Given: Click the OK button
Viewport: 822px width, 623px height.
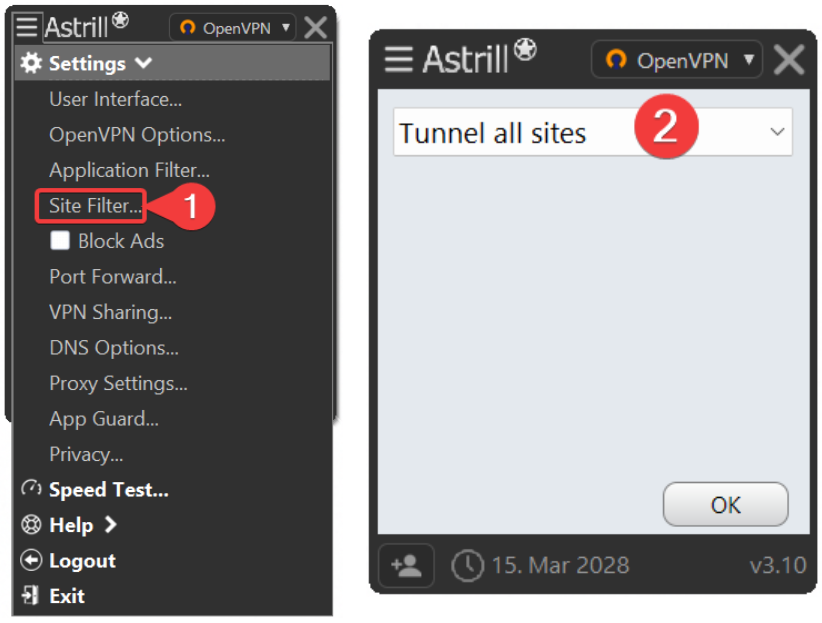Looking at the screenshot, I should coord(726,504).
